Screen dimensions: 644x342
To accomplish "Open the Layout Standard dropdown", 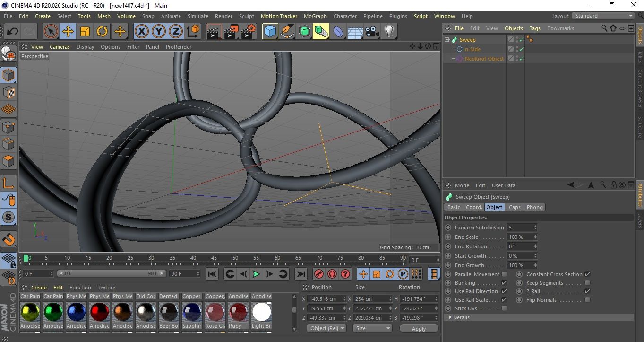I will (x=603, y=16).
